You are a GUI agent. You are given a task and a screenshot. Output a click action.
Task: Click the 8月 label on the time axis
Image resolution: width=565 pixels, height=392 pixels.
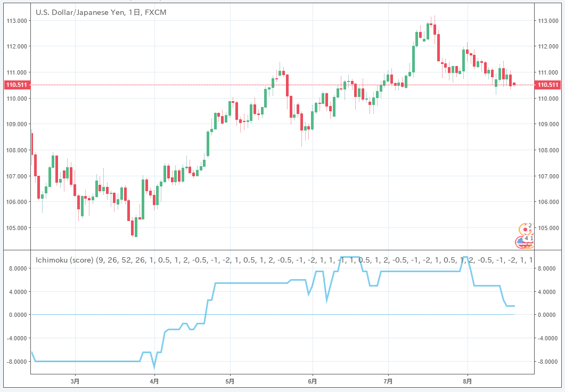pyautogui.click(x=468, y=381)
